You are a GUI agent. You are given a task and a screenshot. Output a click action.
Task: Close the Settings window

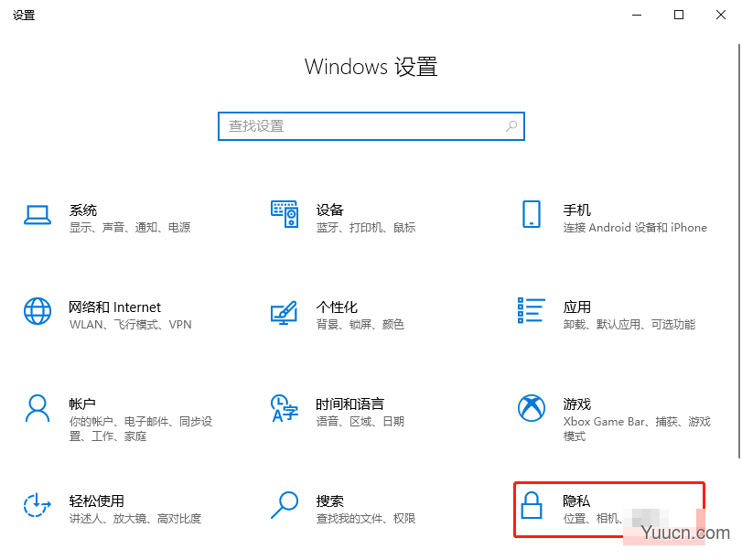tap(721, 16)
